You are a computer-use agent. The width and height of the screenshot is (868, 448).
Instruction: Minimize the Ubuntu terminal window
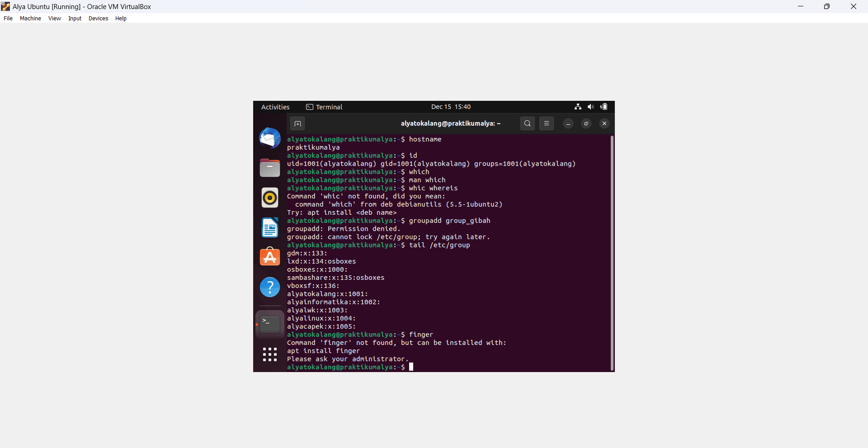tap(568, 123)
